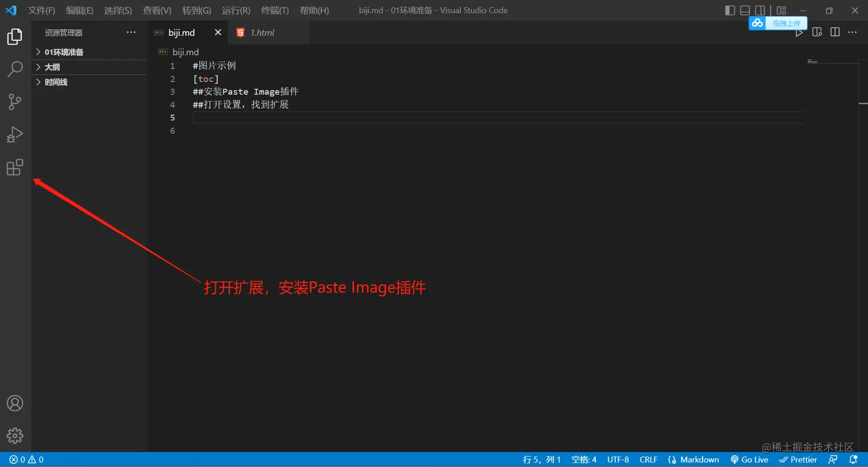Open the 帮助(H) menu
The image size is (868, 467).
(314, 10)
